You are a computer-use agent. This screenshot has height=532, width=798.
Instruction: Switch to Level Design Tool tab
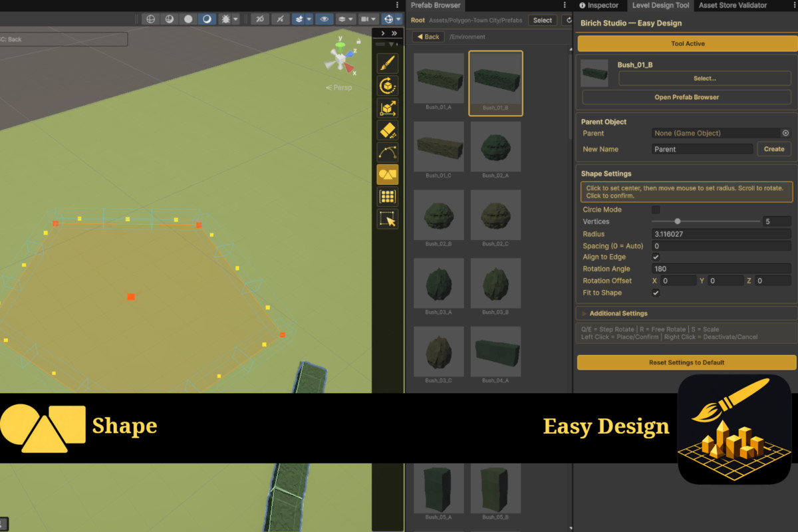pyautogui.click(x=660, y=5)
